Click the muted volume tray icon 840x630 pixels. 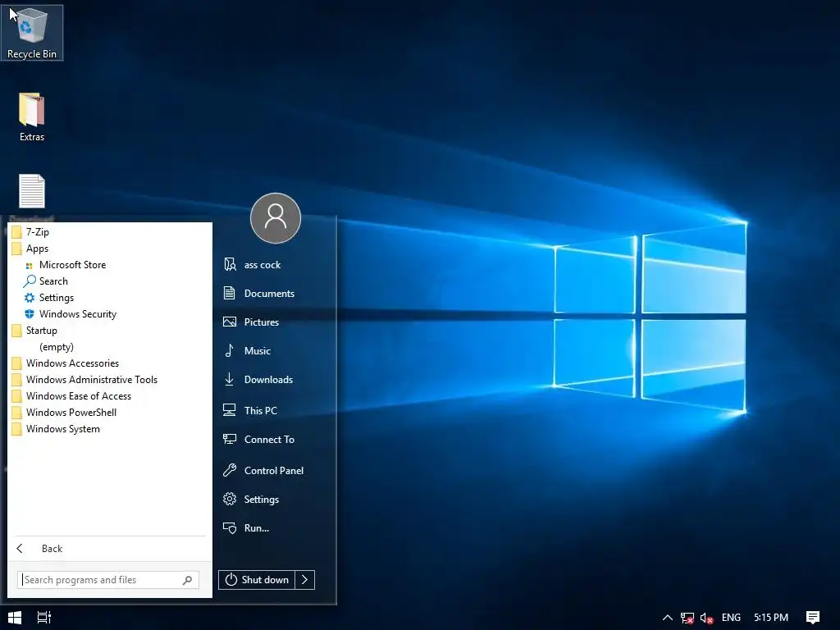pyautogui.click(x=706, y=619)
